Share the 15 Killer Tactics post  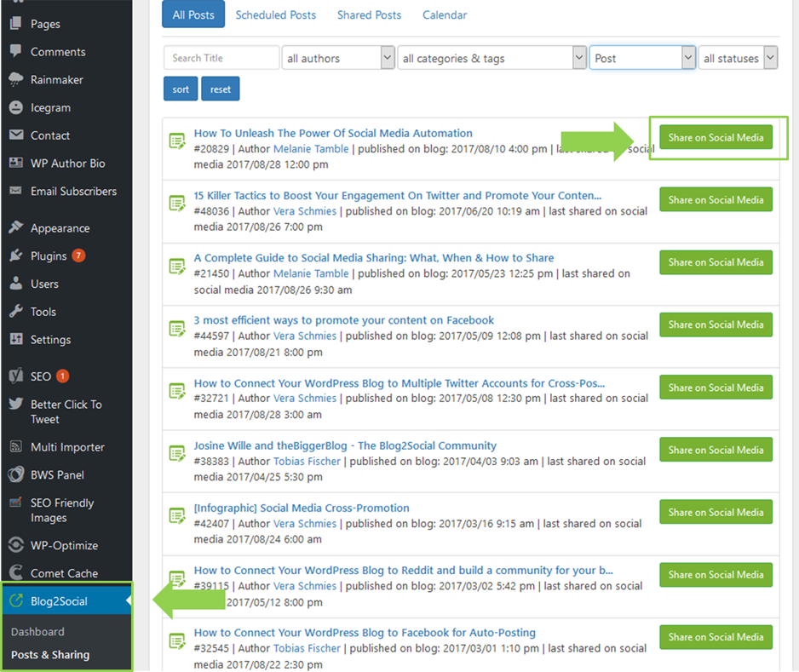(716, 199)
